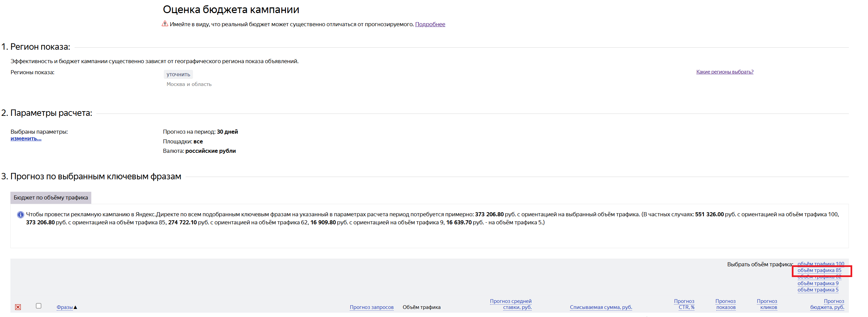This screenshot has width=868, height=317.
Task: Click the 'Прогноз показов' column header
Action: coord(725,304)
